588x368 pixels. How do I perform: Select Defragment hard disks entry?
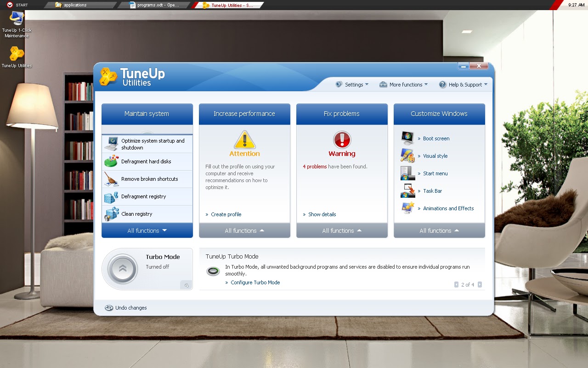tap(147, 161)
